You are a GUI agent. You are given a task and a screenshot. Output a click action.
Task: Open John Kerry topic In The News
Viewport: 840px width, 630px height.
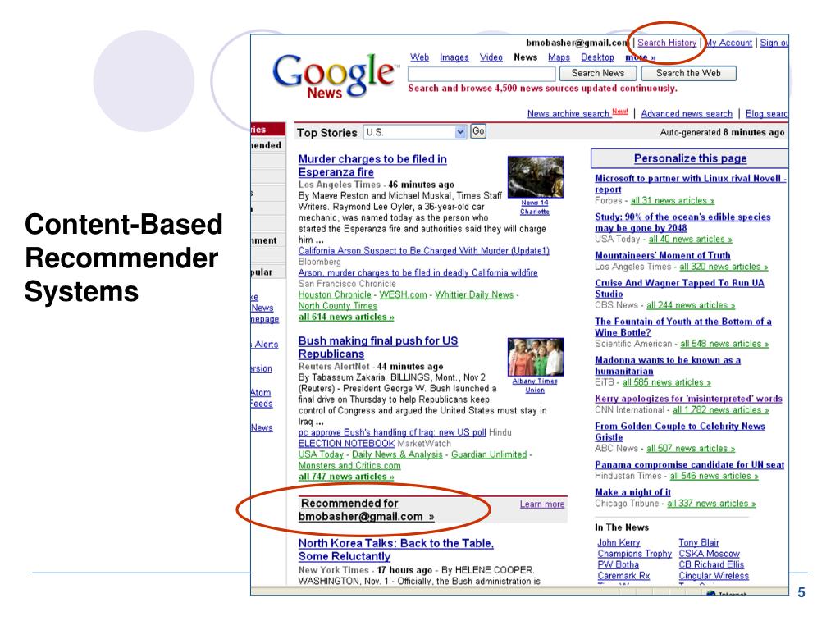click(619, 543)
